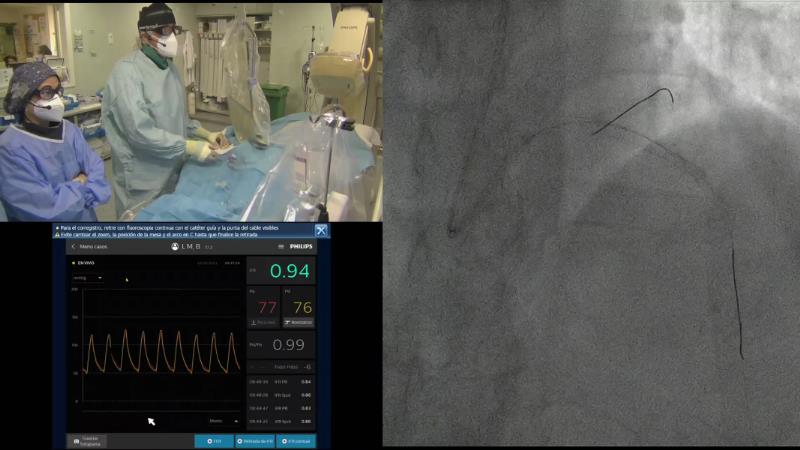Click the EN VIVO live status indicator
This screenshot has height=450, width=800.
82,262
